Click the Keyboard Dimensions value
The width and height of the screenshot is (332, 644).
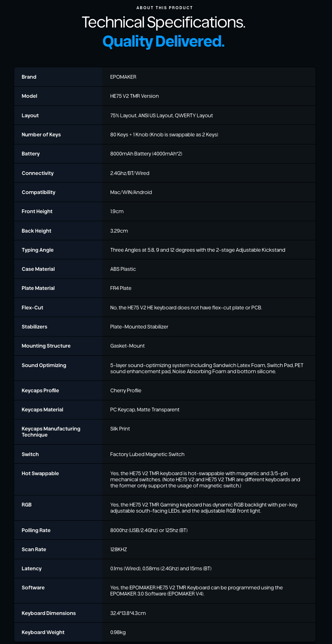coord(128,613)
